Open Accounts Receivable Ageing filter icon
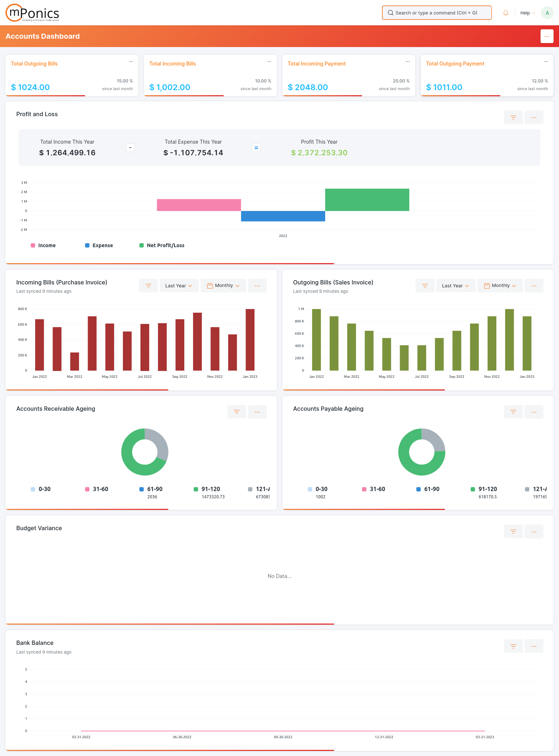 (x=236, y=412)
